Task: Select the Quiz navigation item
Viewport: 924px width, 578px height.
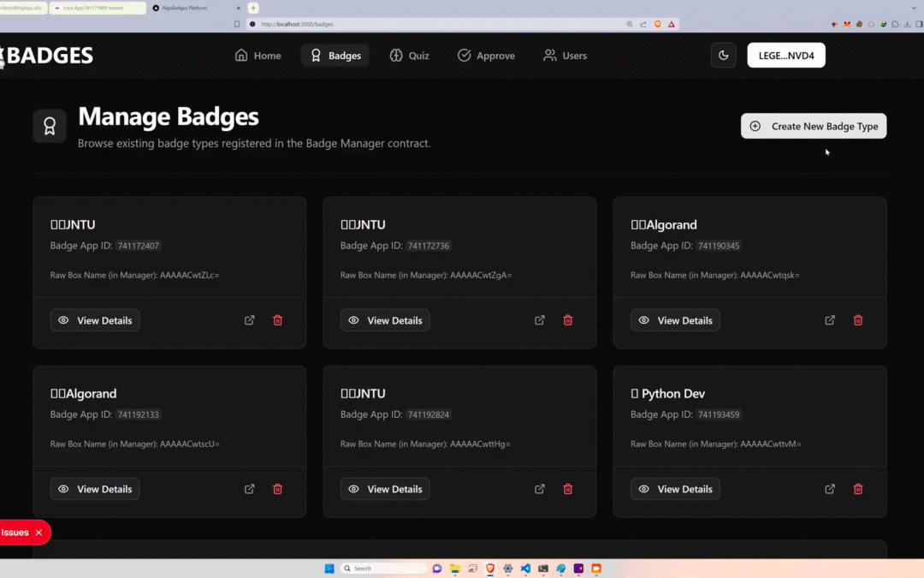Action: click(409, 55)
